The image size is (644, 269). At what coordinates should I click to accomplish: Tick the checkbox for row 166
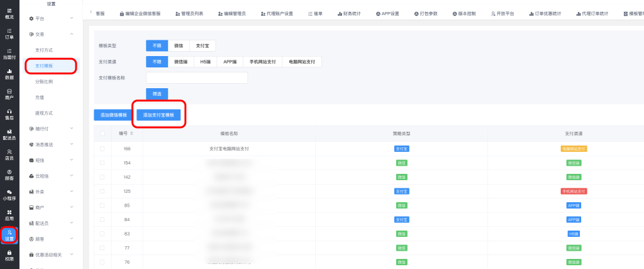point(103,149)
